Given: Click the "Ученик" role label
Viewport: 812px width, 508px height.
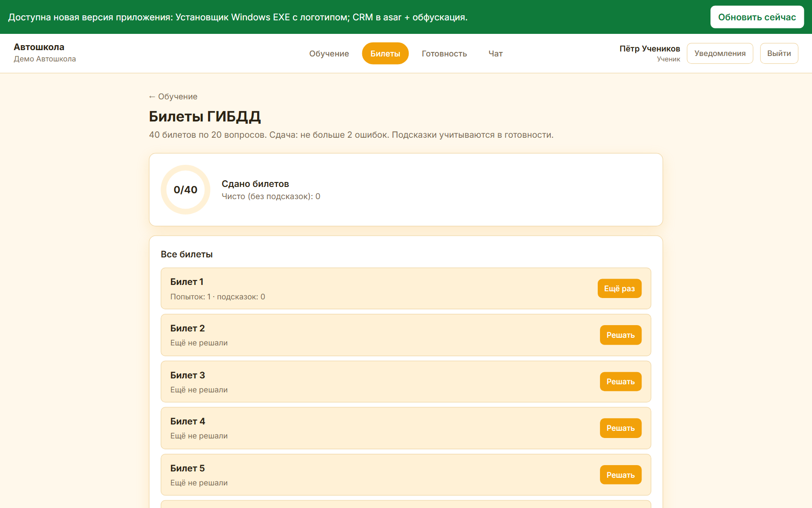Looking at the screenshot, I should click(x=669, y=59).
